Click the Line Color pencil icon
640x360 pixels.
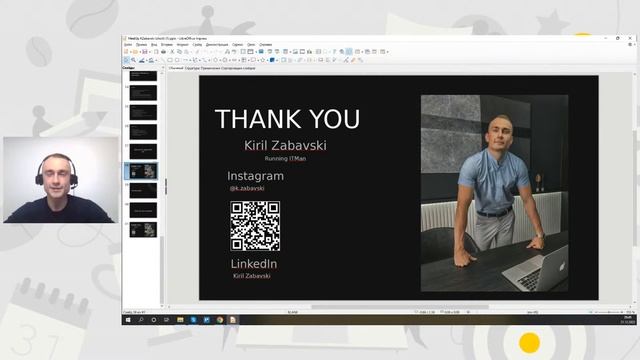[141, 60]
